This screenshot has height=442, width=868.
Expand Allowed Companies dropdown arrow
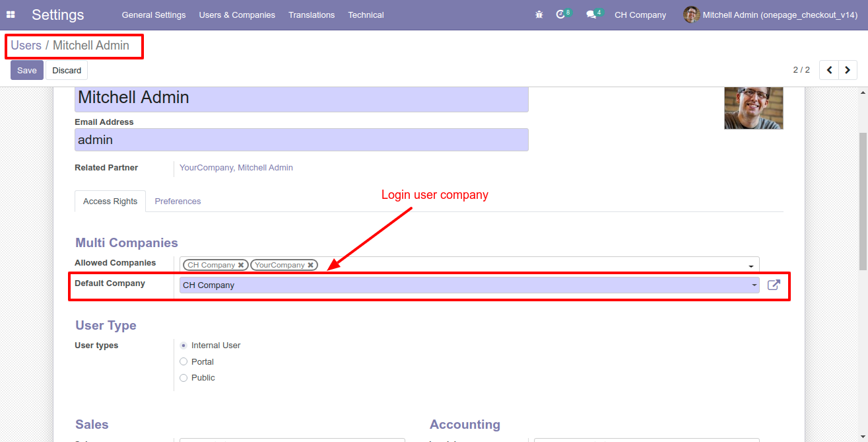coord(751,266)
